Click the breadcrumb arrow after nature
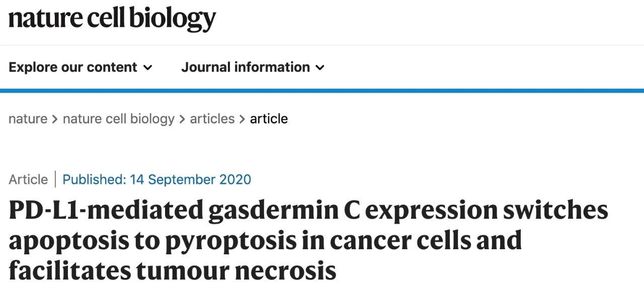644x289 pixels. point(55,119)
